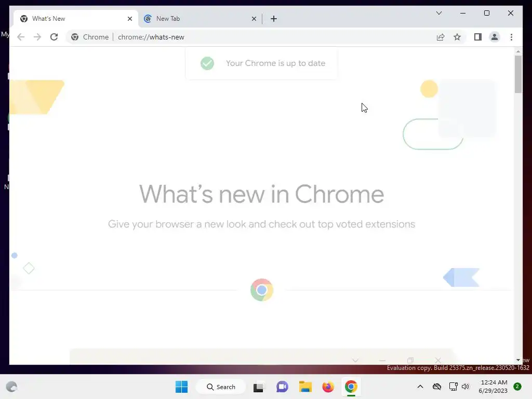
Task: Open Task View from the taskbar
Action: pyautogui.click(x=258, y=387)
